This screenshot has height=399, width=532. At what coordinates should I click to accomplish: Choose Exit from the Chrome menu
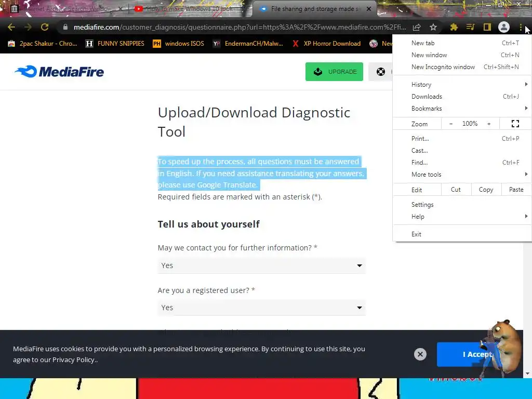pyautogui.click(x=462, y=234)
